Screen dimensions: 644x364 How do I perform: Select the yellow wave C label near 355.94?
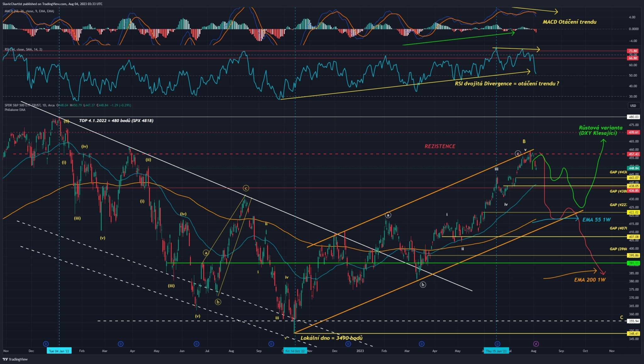click(621, 318)
